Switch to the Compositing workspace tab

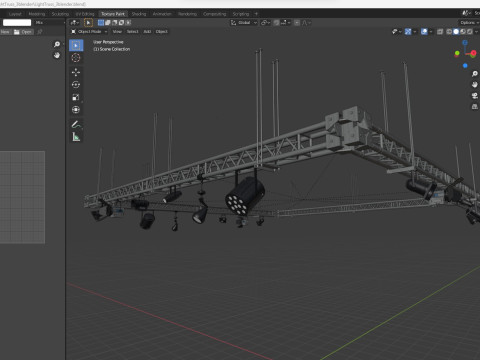tap(215, 14)
